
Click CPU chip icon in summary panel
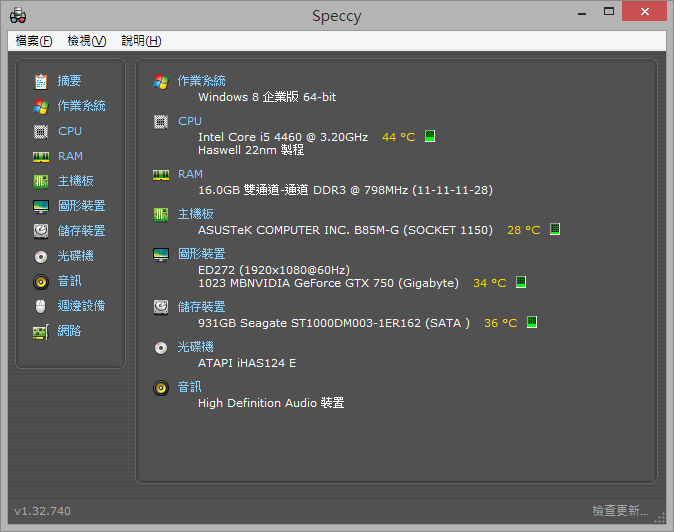click(161, 122)
